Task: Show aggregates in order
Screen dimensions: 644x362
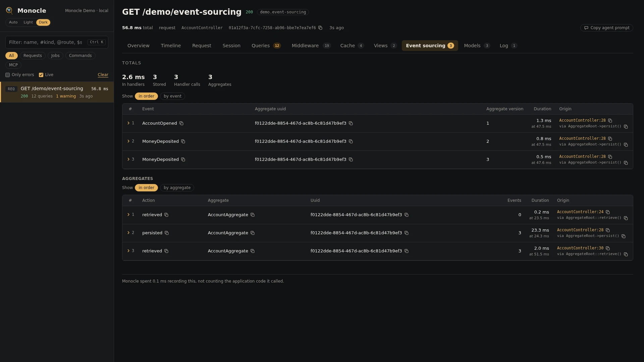Action: (x=146, y=188)
